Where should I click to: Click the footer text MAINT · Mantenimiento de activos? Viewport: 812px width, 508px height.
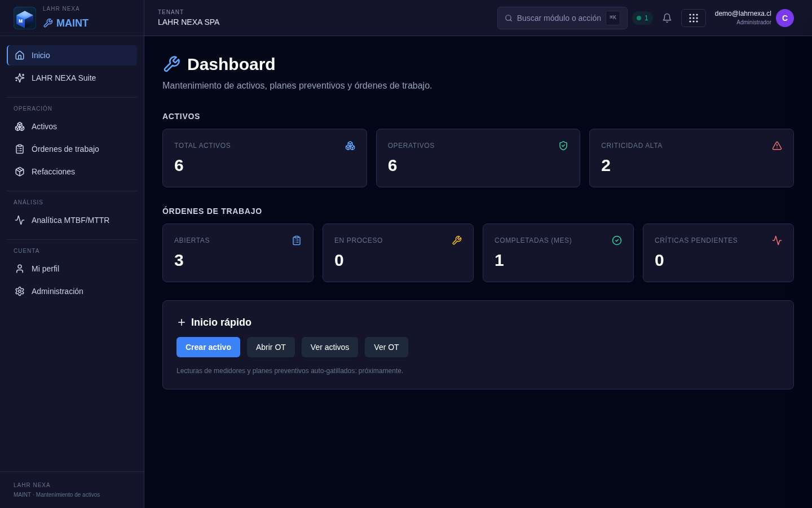tap(56, 494)
